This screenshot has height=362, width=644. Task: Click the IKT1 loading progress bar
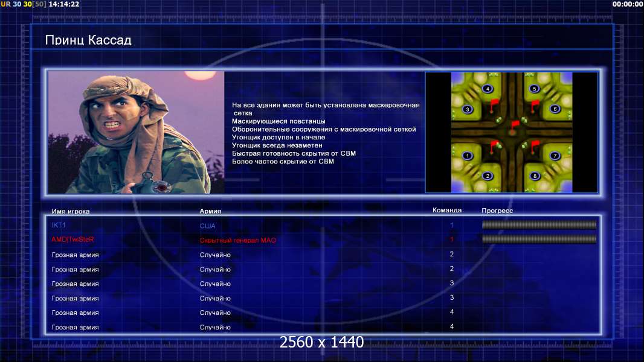point(539,224)
